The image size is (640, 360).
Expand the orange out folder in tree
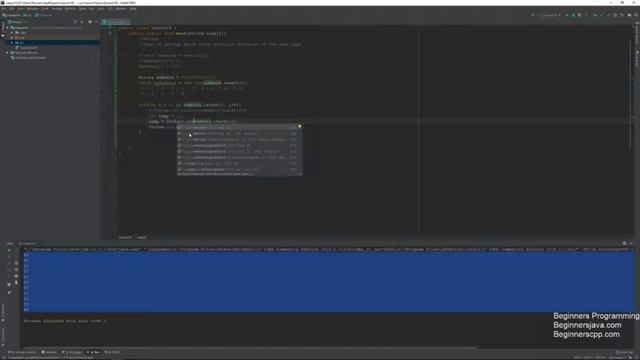pos(12,38)
